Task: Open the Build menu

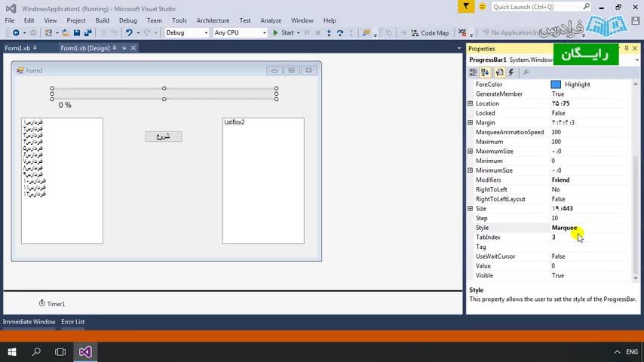Action: pyautogui.click(x=103, y=20)
